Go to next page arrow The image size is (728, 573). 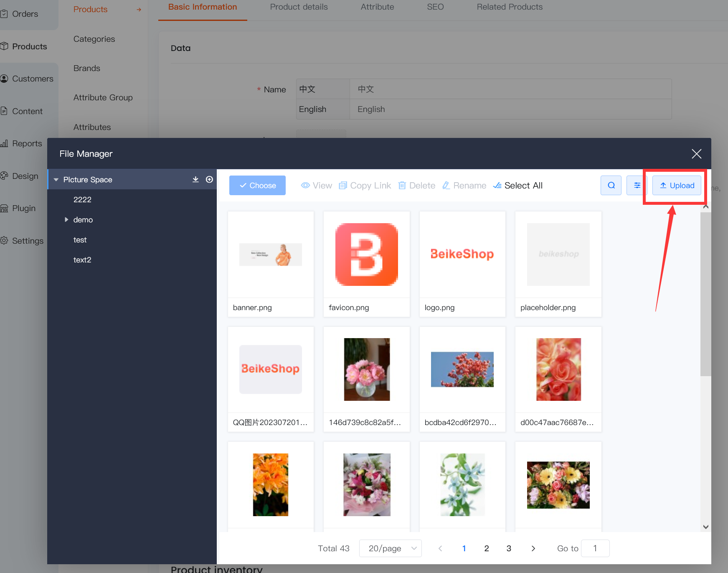(x=533, y=548)
